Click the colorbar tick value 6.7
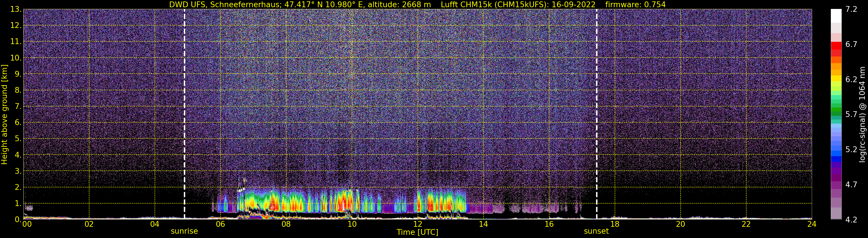The image size is (868, 238). [852, 44]
